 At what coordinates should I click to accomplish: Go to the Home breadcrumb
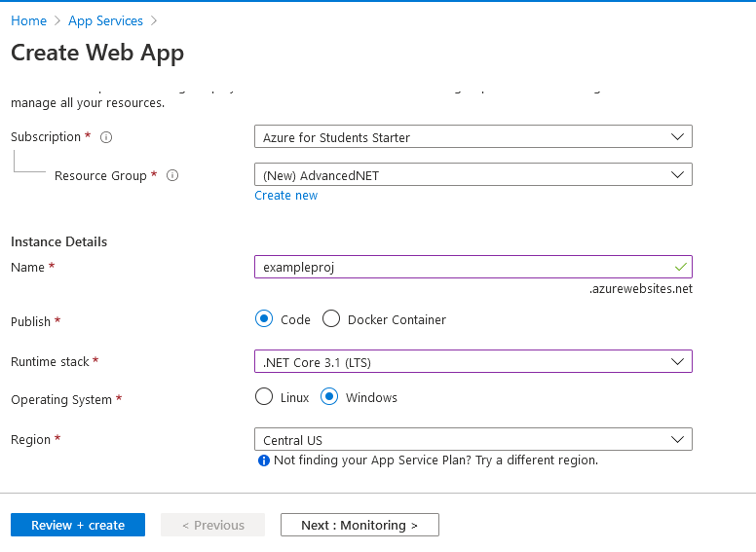[x=29, y=20]
